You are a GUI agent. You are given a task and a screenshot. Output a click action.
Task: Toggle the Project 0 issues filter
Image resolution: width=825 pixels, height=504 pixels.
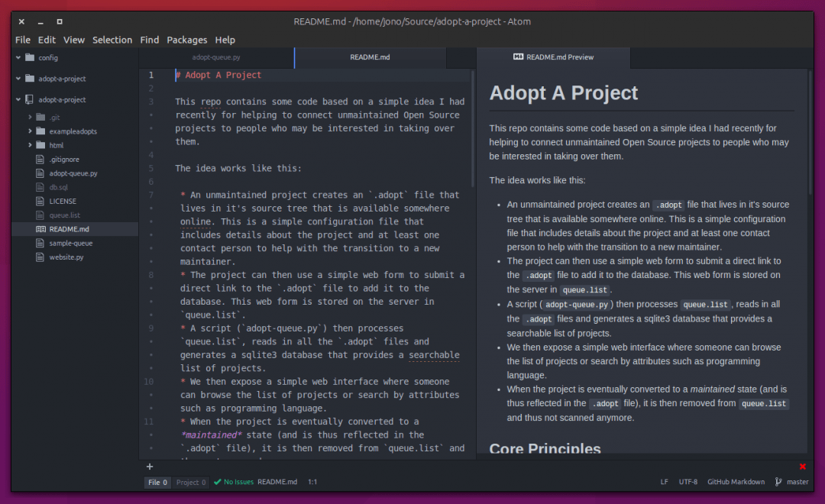pyautogui.click(x=189, y=482)
